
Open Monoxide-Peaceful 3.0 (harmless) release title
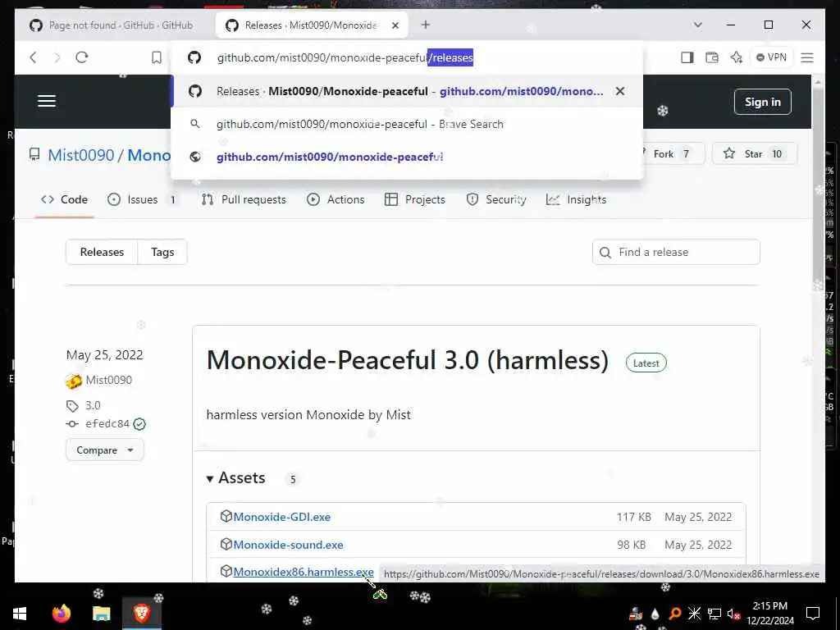point(407,360)
